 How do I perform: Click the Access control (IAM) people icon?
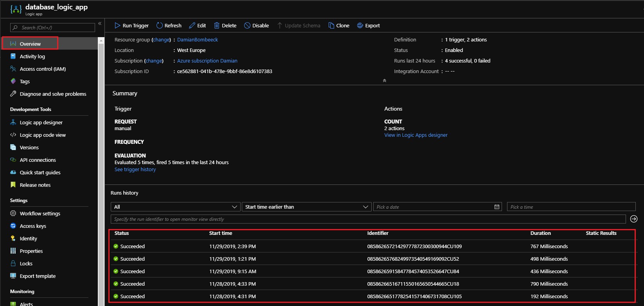(13, 69)
